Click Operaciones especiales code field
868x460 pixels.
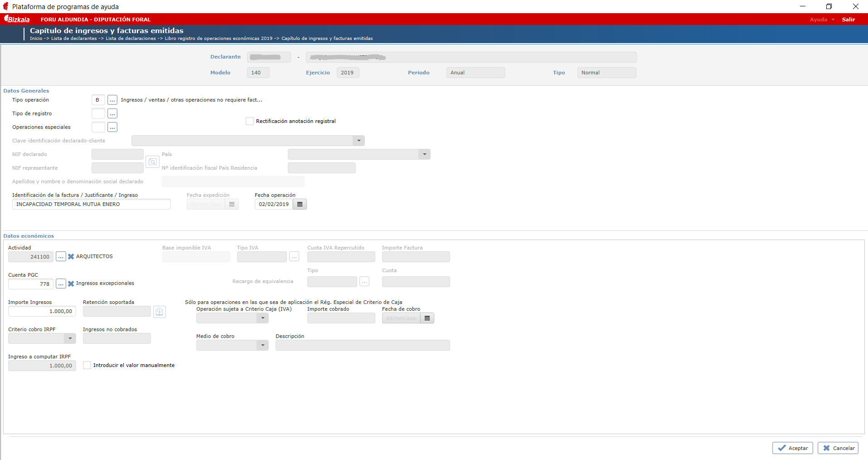click(98, 127)
